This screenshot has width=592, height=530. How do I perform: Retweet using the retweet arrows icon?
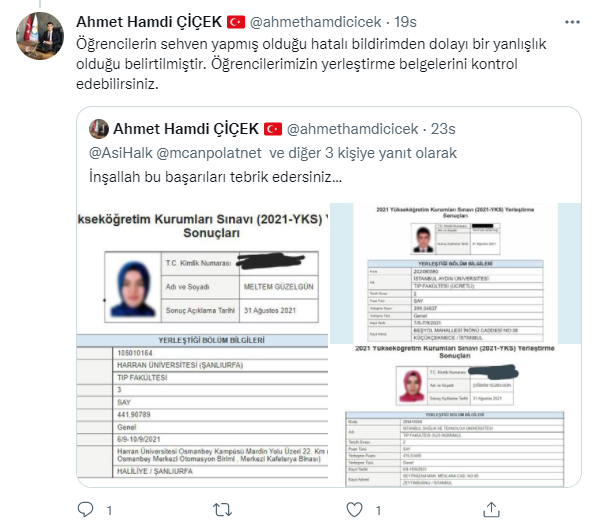click(x=222, y=510)
